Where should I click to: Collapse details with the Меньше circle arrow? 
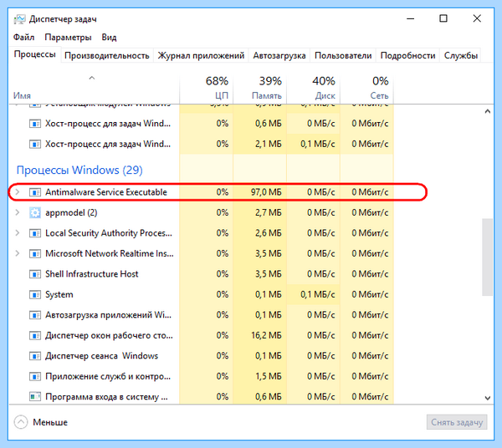point(21,422)
